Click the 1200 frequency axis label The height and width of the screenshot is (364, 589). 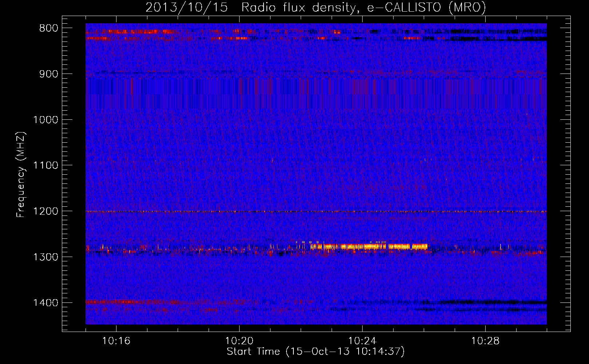click(46, 211)
